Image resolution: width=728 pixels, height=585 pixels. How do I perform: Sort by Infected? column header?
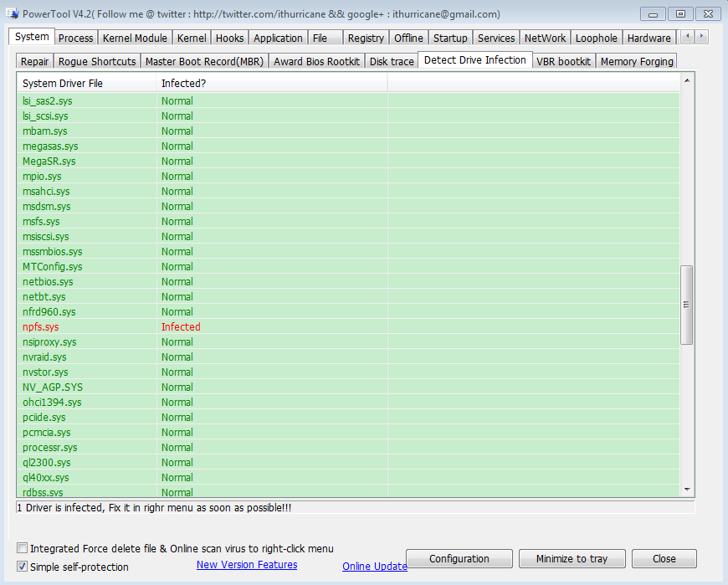[272, 83]
